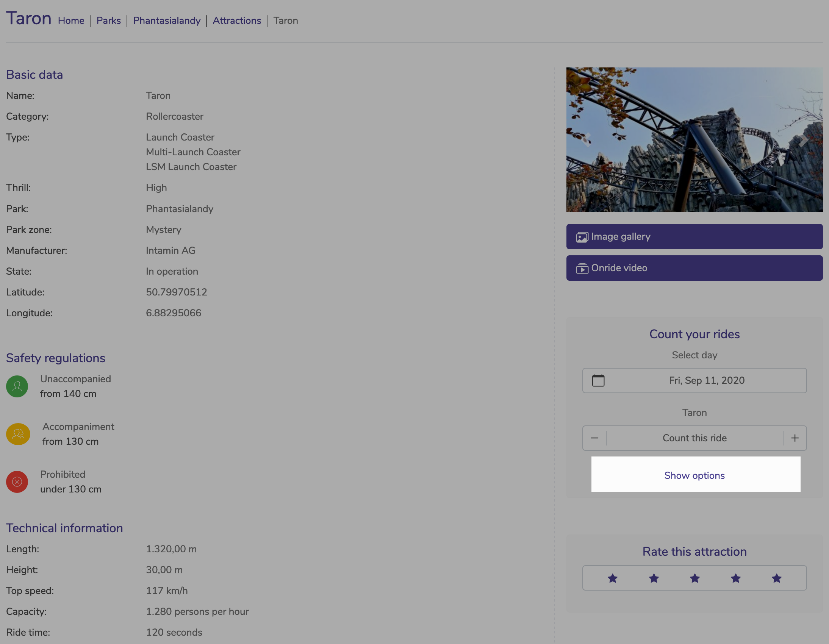This screenshot has width=829, height=644.
Task: Click the image gallery picture icon
Action: tap(582, 237)
